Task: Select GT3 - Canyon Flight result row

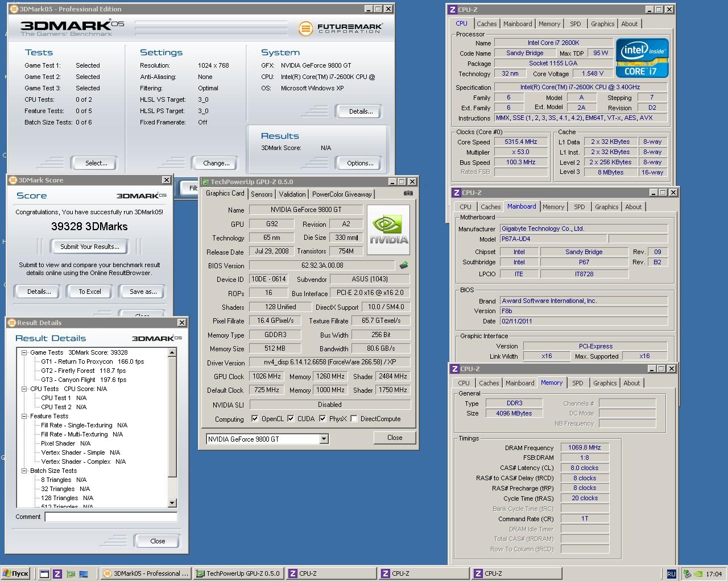Action: click(84, 380)
